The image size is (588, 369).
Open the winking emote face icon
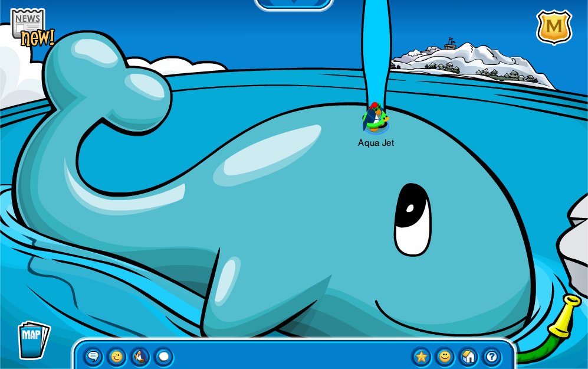pos(117,356)
